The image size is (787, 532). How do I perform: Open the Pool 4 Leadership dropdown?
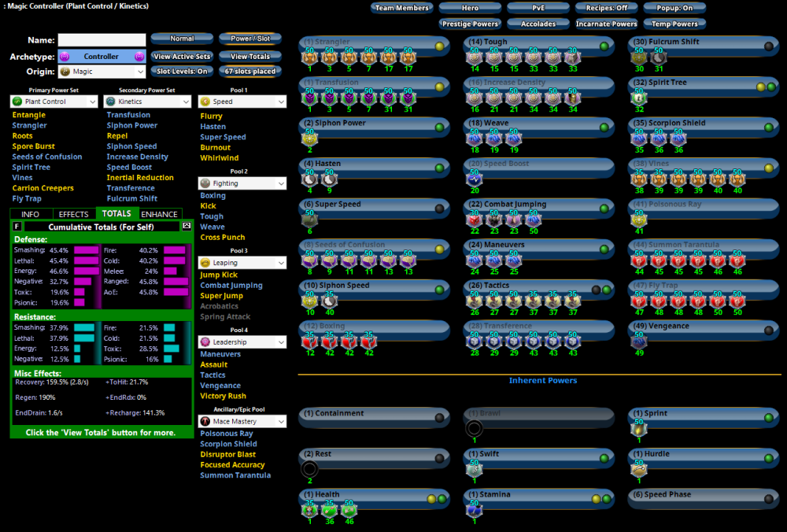click(x=242, y=341)
